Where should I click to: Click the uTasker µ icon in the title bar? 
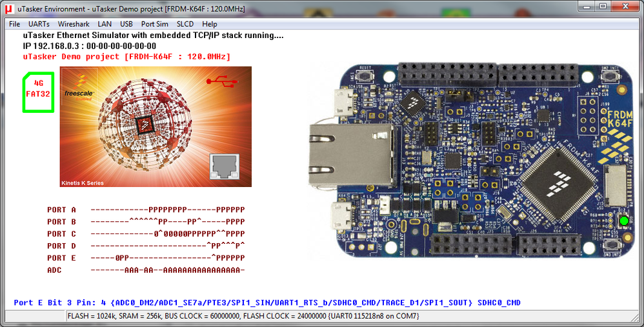click(8, 8)
